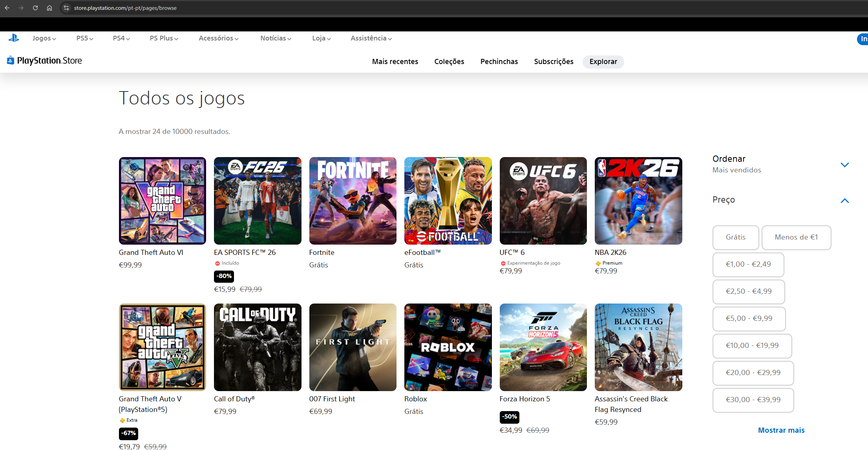Open the Fortnite cover thumbnail
This screenshot has width=868, height=450.
[x=353, y=201]
